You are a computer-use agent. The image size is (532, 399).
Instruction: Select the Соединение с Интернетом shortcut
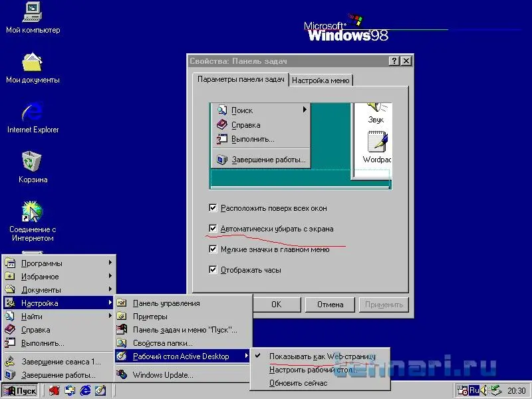pos(33,221)
